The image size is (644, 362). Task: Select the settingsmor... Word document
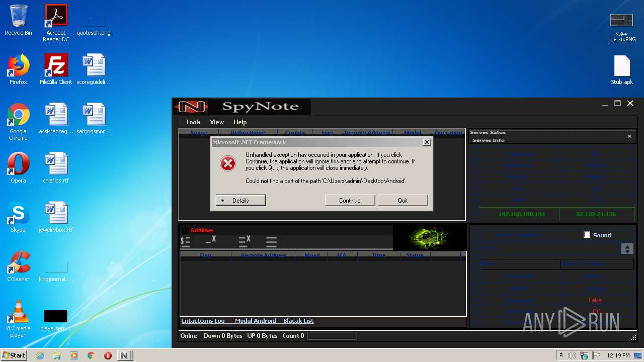click(94, 119)
